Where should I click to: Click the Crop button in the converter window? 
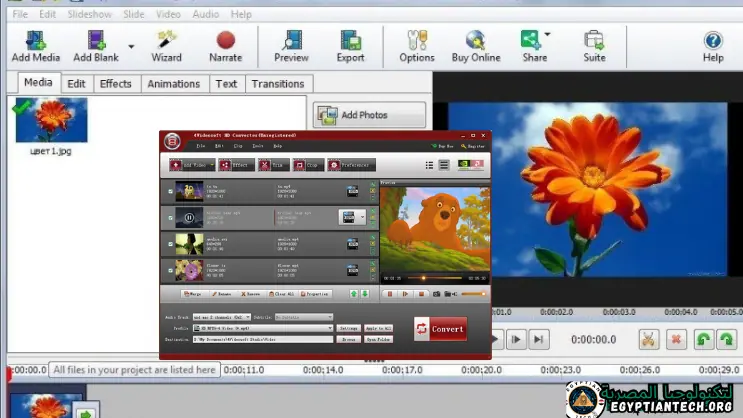(308, 165)
